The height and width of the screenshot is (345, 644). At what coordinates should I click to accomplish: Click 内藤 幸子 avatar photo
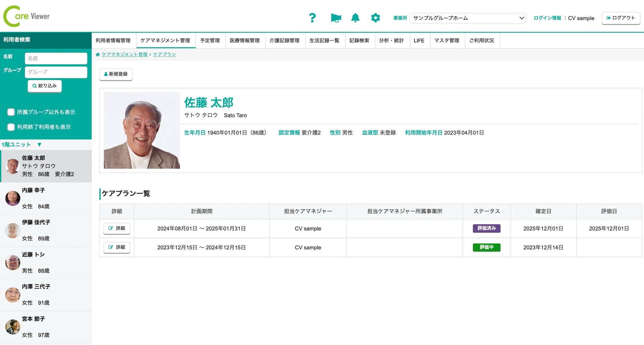pos(13,198)
